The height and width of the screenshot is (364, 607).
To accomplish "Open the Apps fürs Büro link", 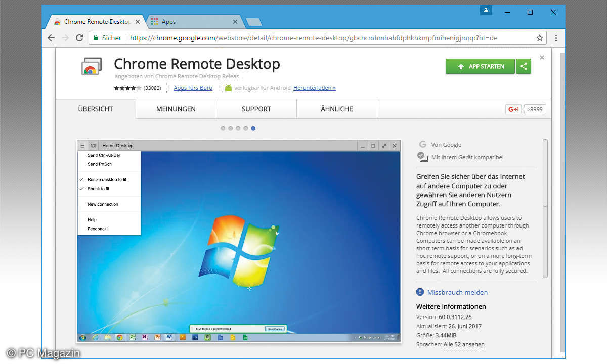I will click(193, 88).
